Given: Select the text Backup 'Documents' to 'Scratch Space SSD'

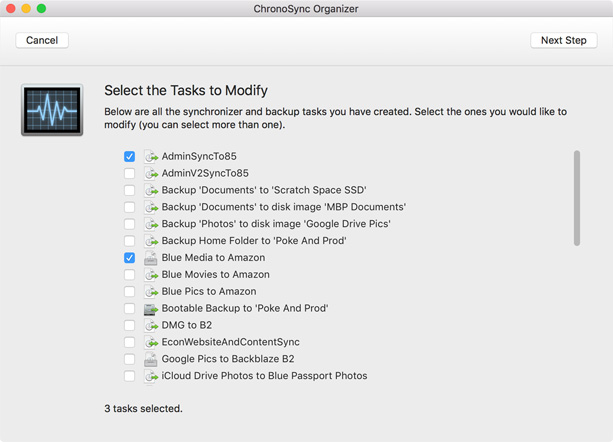Looking at the screenshot, I should click(264, 190).
